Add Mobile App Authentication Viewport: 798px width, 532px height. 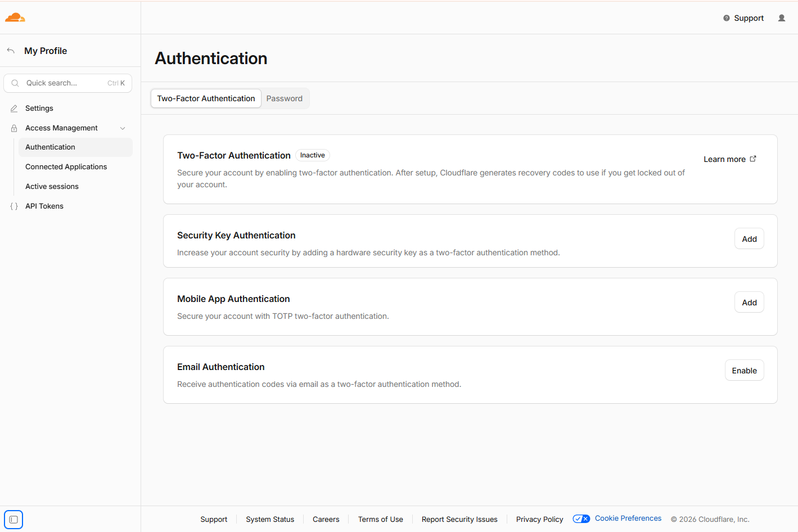(x=749, y=303)
